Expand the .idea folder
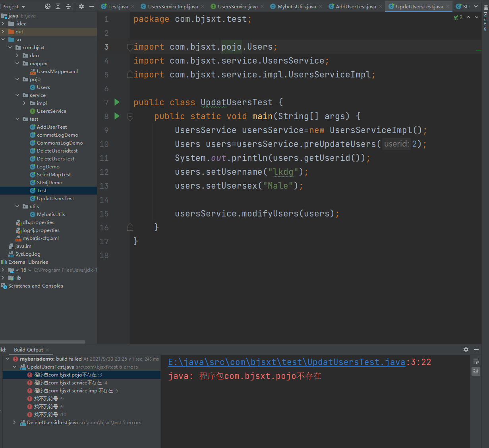Screen dimensions: 489x448 [3, 24]
